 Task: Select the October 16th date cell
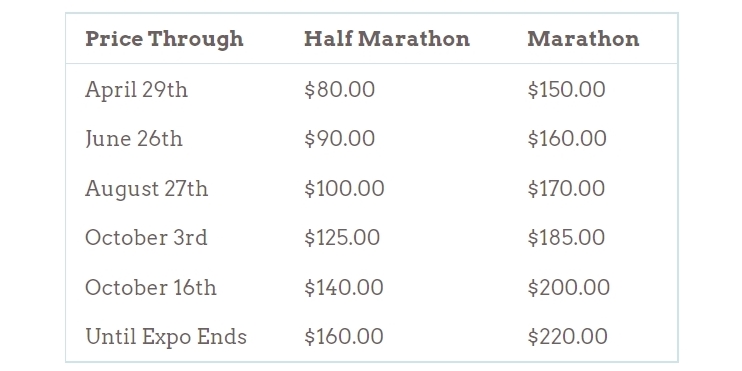pyautogui.click(x=151, y=287)
